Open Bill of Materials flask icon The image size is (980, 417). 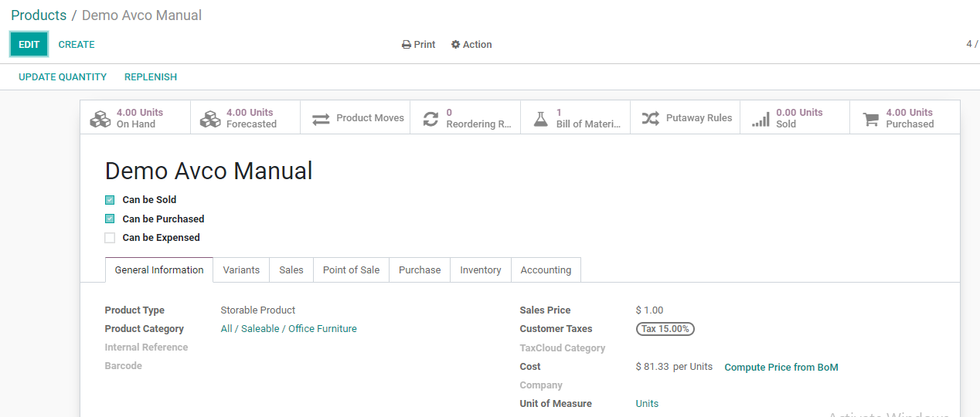541,119
